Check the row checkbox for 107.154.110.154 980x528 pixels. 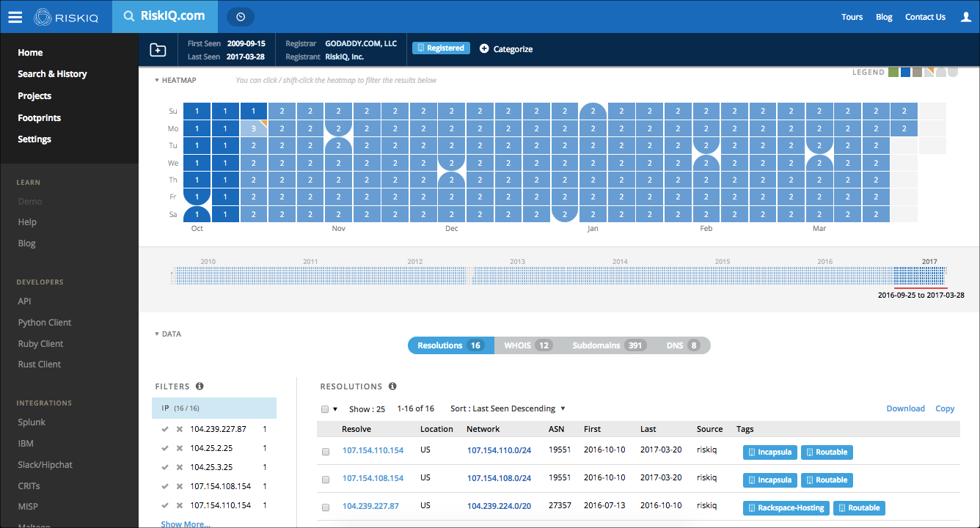pyautogui.click(x=326, y=452)
